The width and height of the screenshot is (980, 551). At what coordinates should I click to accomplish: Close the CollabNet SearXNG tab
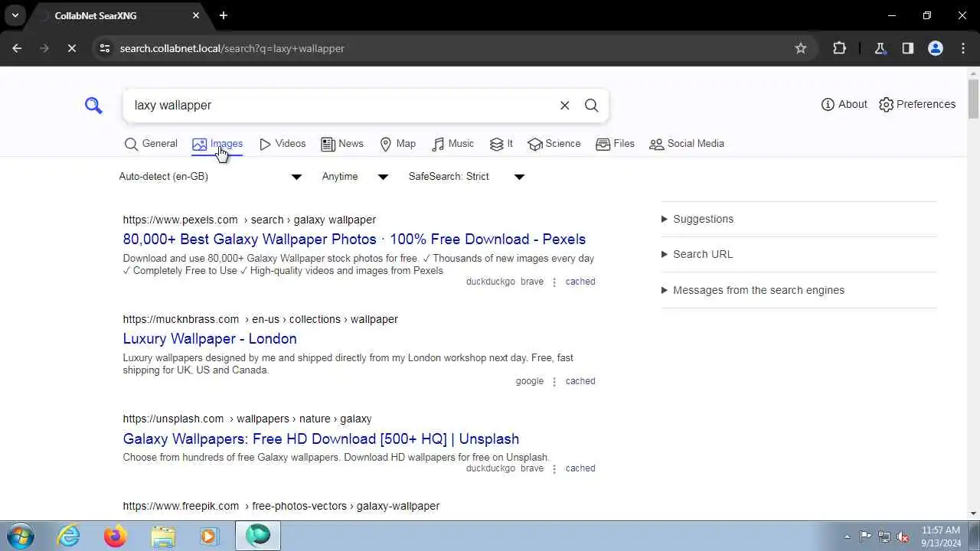196,15
